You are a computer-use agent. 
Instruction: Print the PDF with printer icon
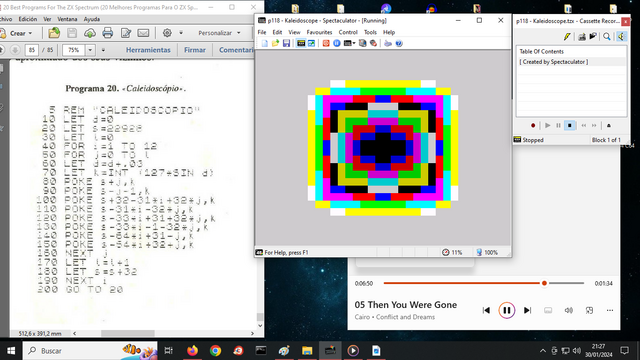108,33
